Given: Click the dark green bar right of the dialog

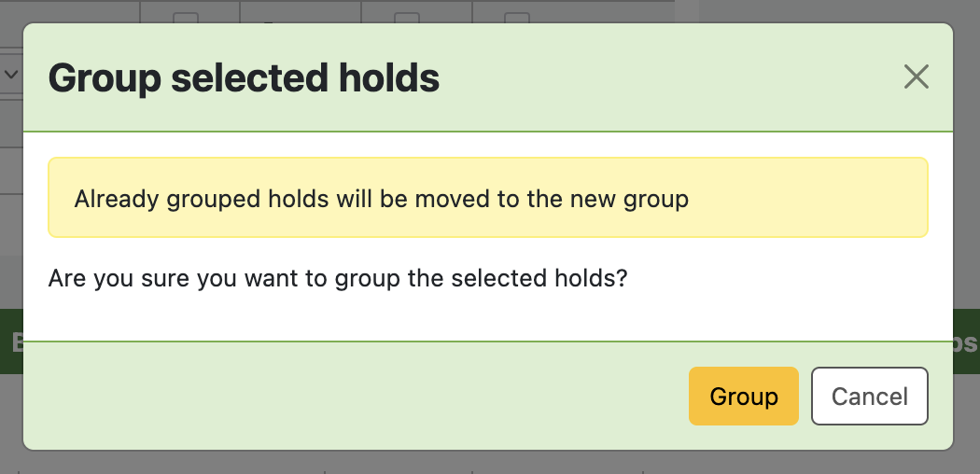Looking at the screenshot, I should point(967,342).
